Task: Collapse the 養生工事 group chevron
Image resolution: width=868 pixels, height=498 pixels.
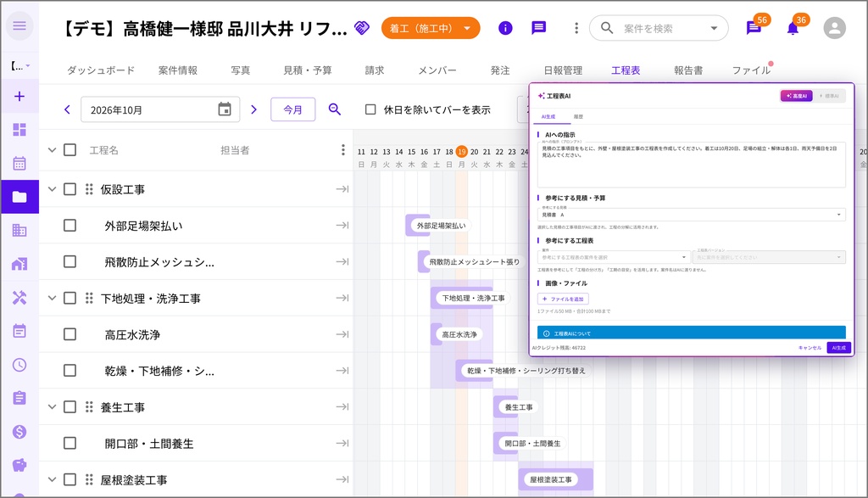Action: click(52, 407)
